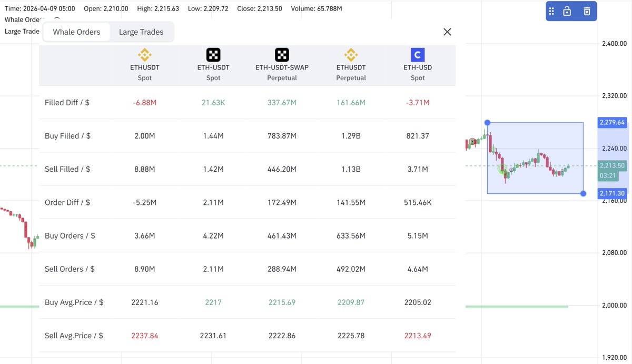
Task: Click the top-left handle of selection box
Action: (x=487, y=123)
